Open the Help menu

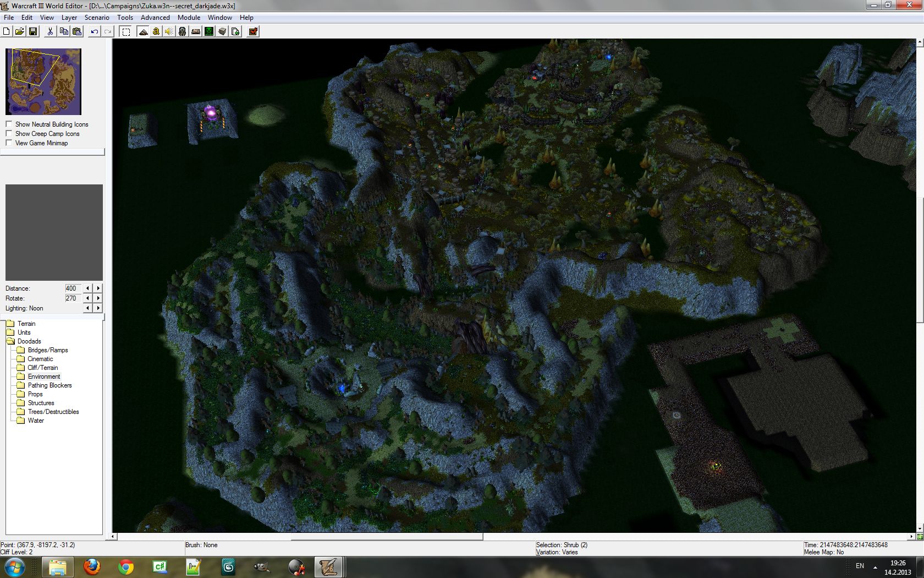(x=246, y=18)
